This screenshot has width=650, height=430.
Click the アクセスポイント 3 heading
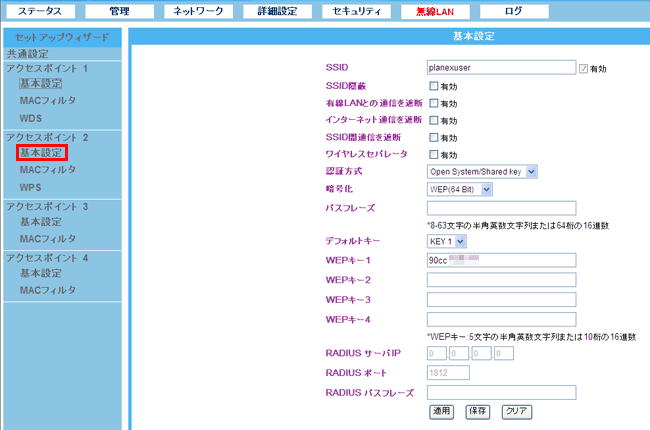(47, 206)
